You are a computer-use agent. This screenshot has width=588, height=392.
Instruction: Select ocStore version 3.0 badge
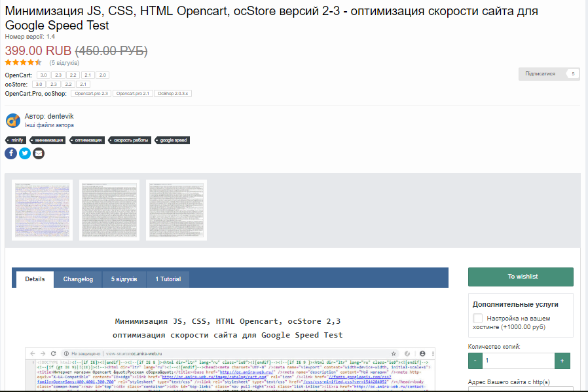point(39,84)
